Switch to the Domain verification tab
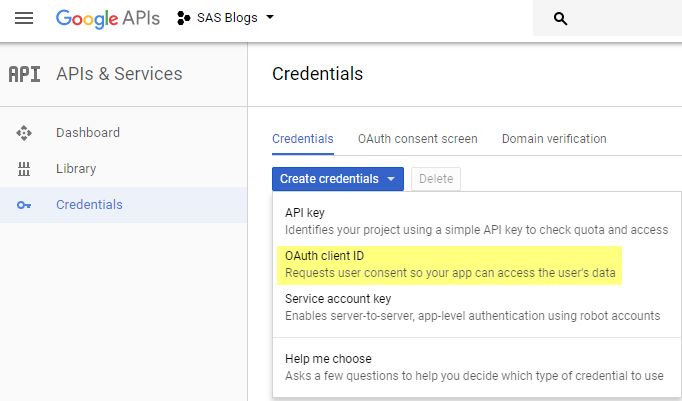Viewport: 682px width, 401px height. tap(554, 139)
